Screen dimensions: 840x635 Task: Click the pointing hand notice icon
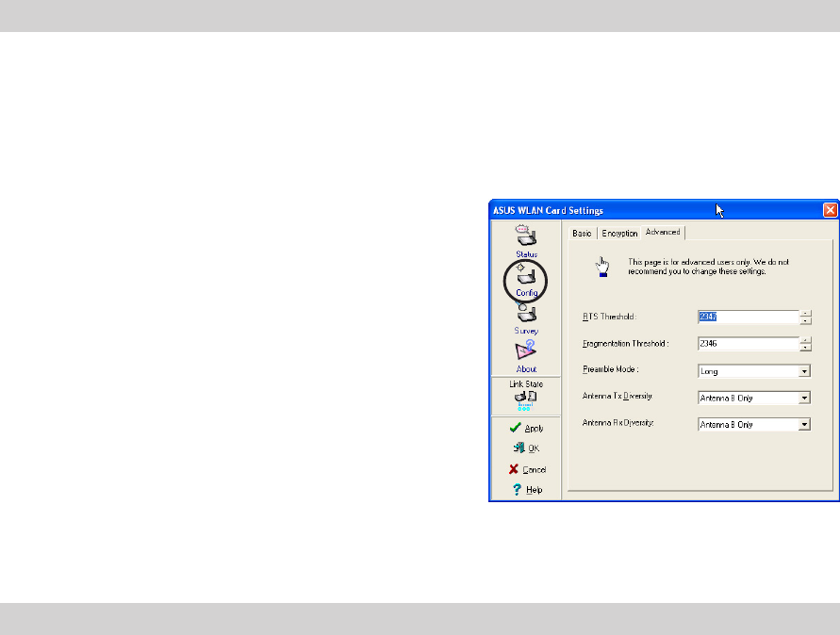coord(602,267)
